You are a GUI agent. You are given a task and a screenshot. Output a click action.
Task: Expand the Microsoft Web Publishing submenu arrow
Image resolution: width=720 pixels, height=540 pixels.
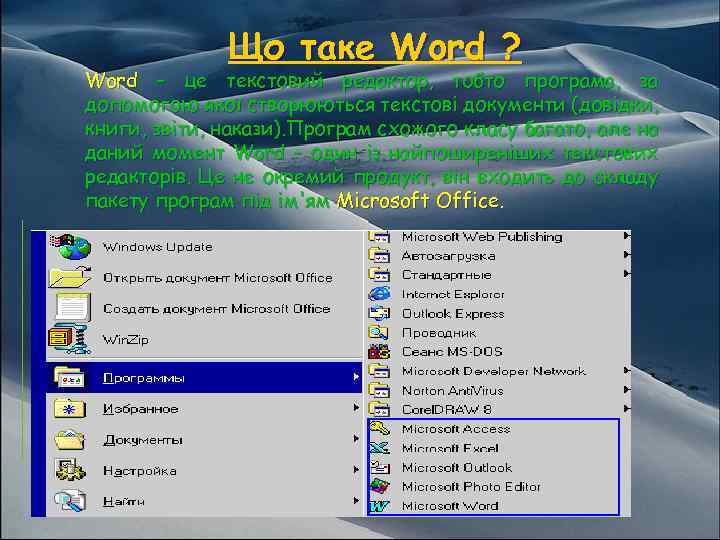626,236
